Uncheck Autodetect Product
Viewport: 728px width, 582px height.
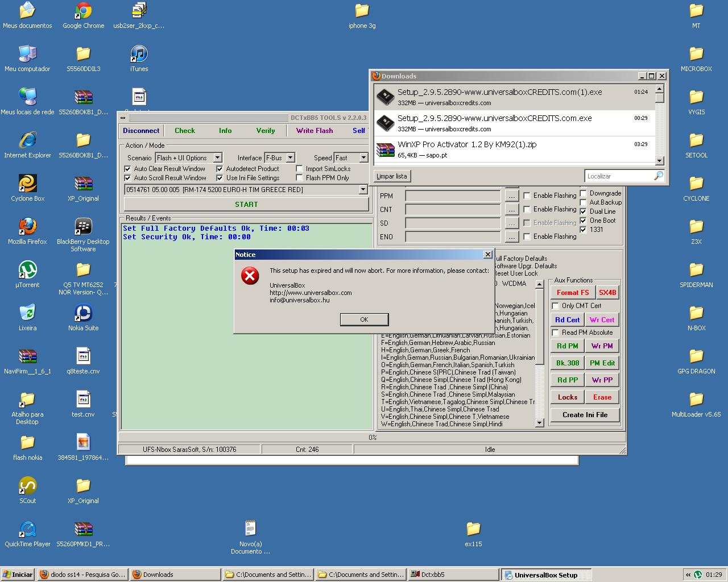pos(220,169)
